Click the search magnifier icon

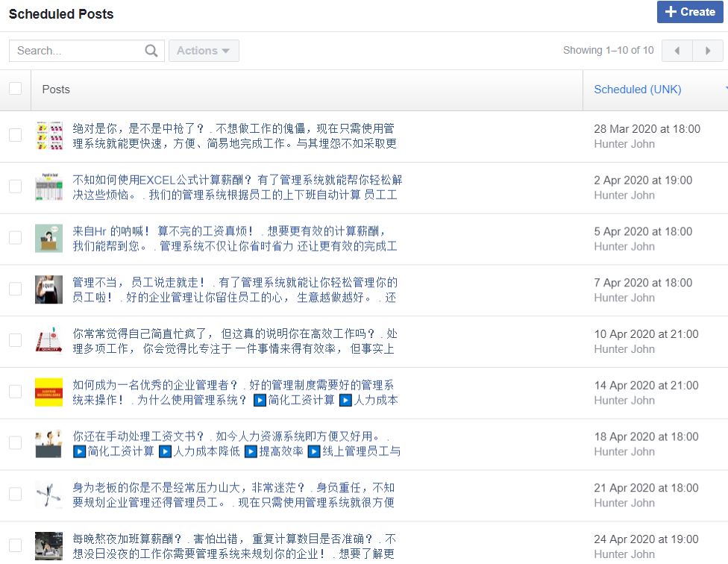click(x=151, y=51)
